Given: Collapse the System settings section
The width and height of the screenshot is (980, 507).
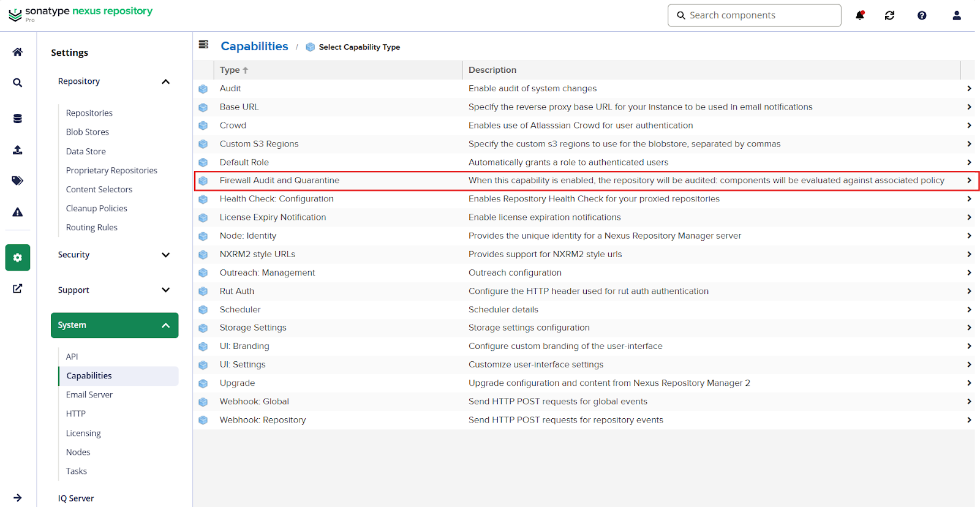Looking at the screenshot, I should point(165,326).
